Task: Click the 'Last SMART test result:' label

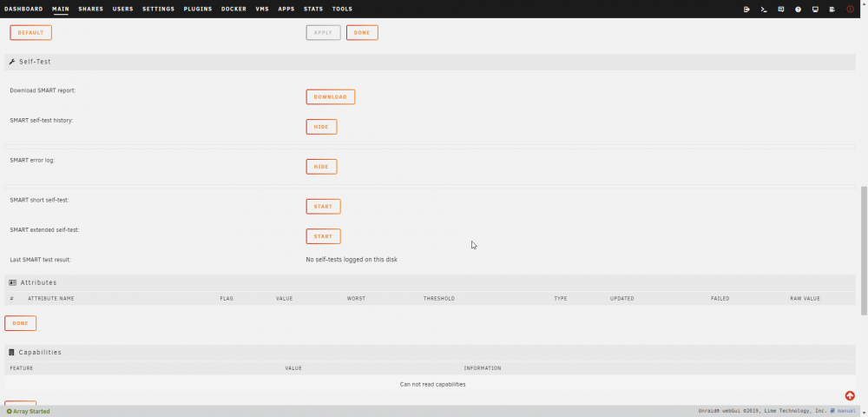Action: pos(41,259)
